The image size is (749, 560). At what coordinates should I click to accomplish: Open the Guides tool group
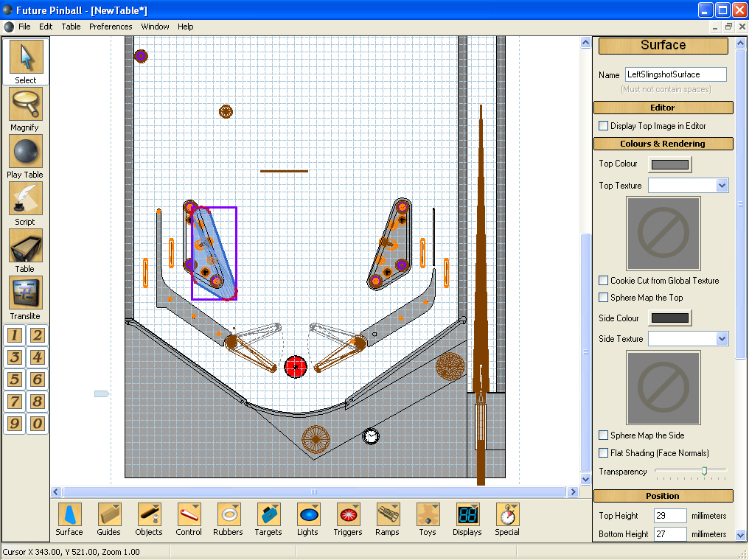(109, 519)
